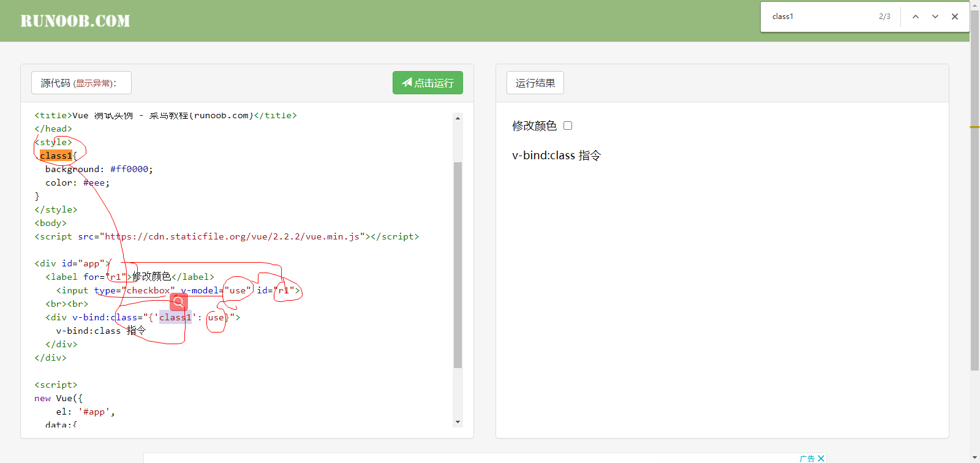Click the 广告 ad label
The height and width of the screenshot is (463, 980).
[x=807, y=459]
